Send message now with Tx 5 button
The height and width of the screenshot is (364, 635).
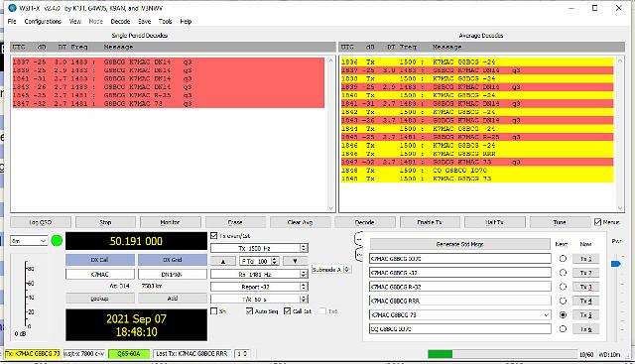coord(585,314)
